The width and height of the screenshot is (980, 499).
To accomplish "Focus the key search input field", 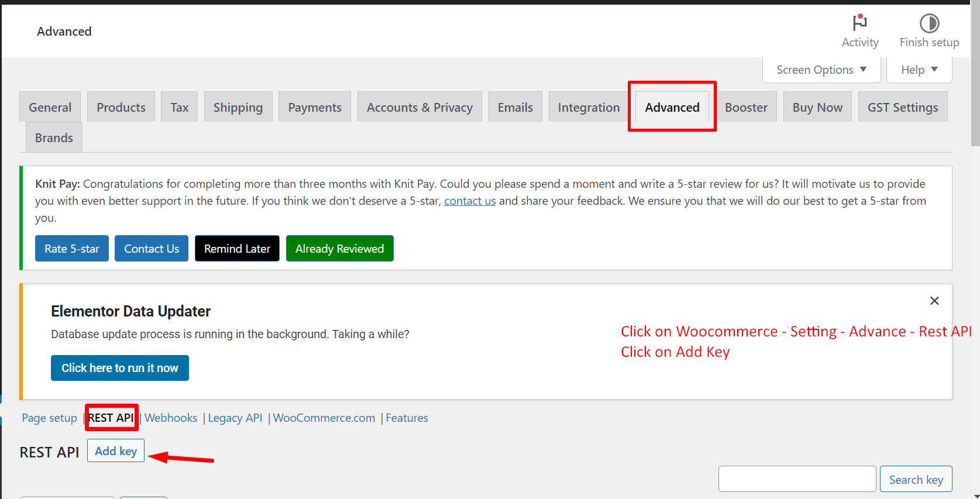I will [797, 479].
